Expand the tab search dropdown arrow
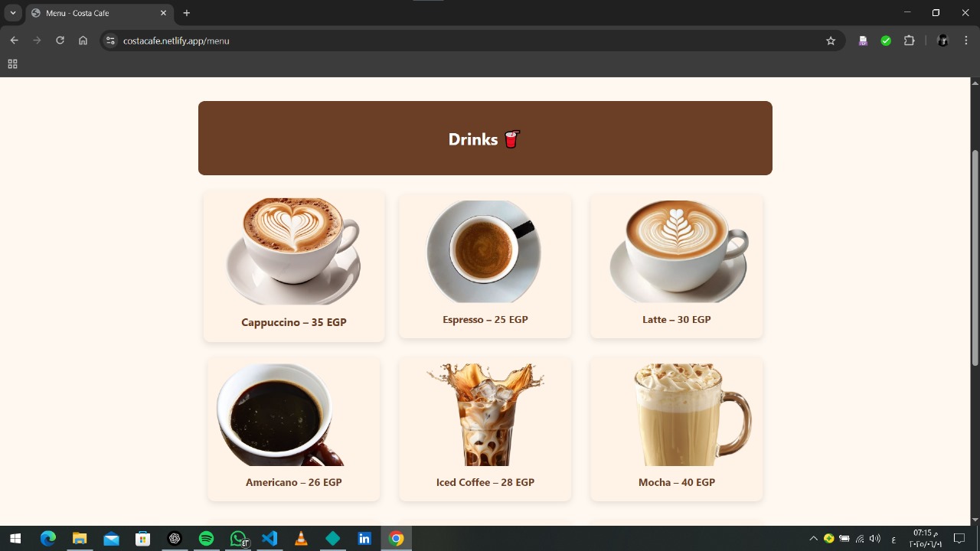Screen dimensions: 980x551 pos(13,13)
